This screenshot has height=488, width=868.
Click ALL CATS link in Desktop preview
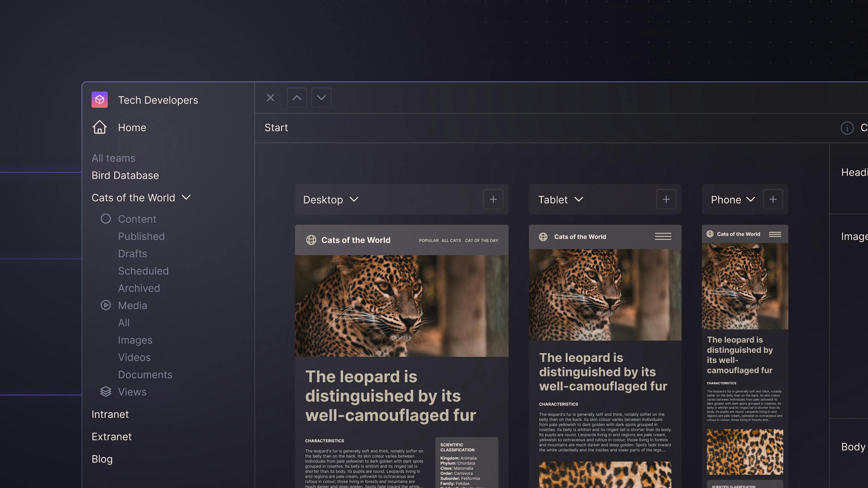coord(451,240)
